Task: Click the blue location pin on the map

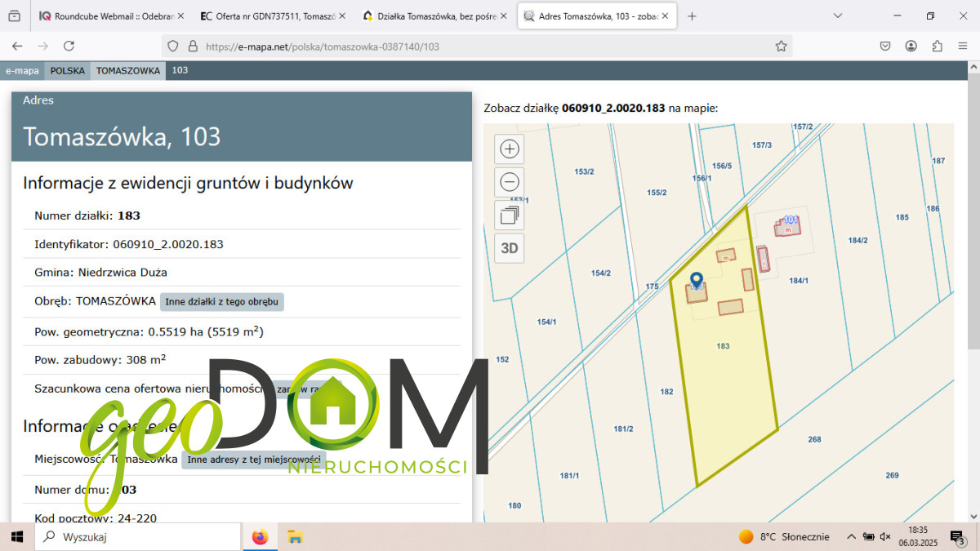Action: click(697, 282)
